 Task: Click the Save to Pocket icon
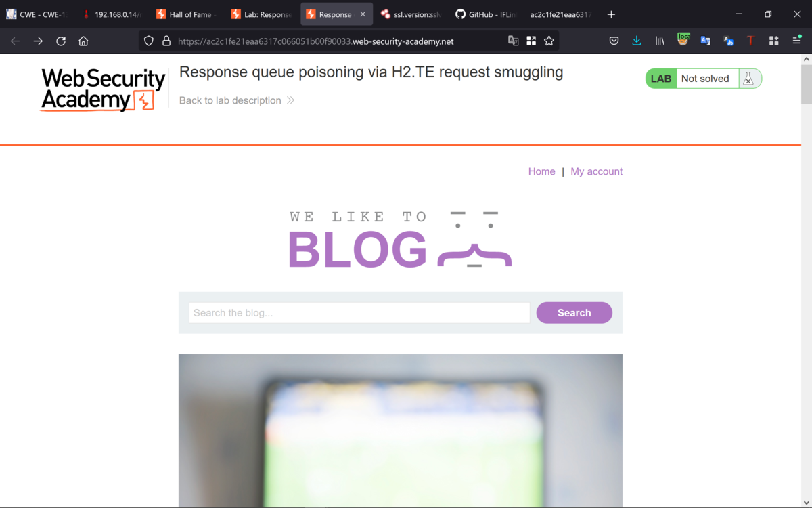point(614,41)
